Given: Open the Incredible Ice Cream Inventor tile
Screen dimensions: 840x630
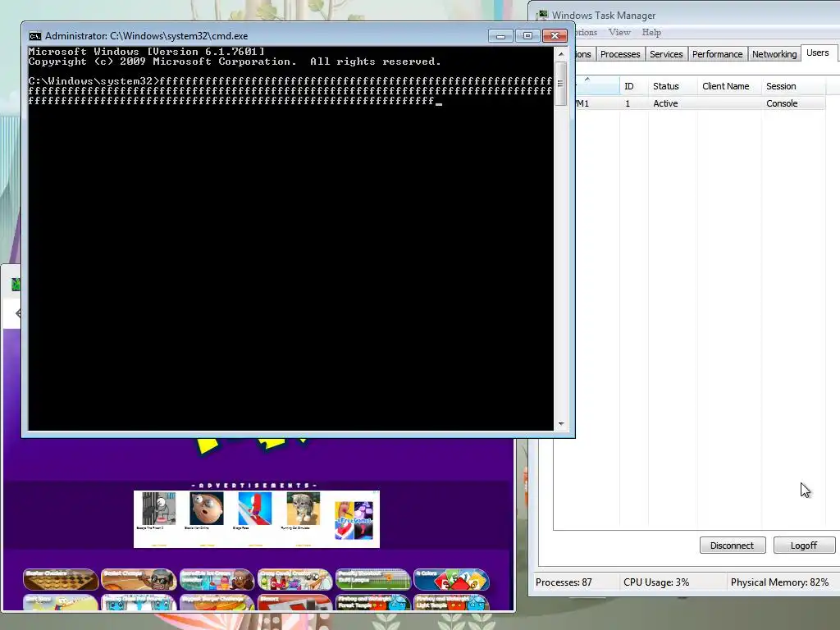Looking at the screenshot, I should point(217,579).
